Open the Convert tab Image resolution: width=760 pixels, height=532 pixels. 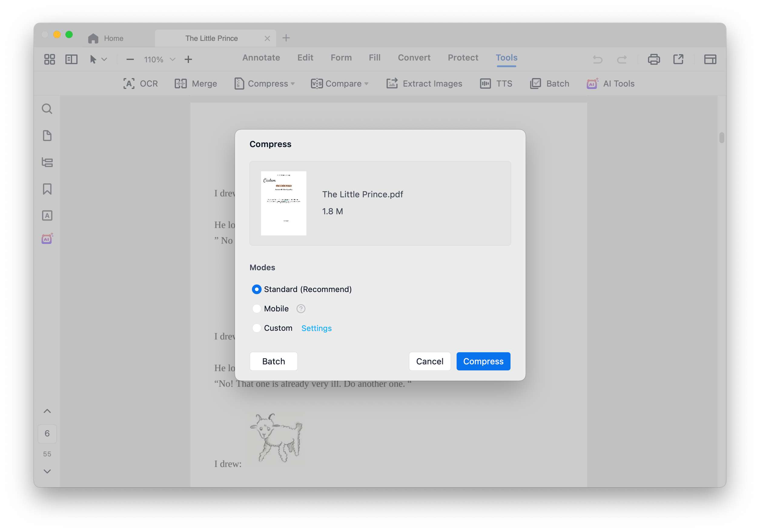coord(414,57)
